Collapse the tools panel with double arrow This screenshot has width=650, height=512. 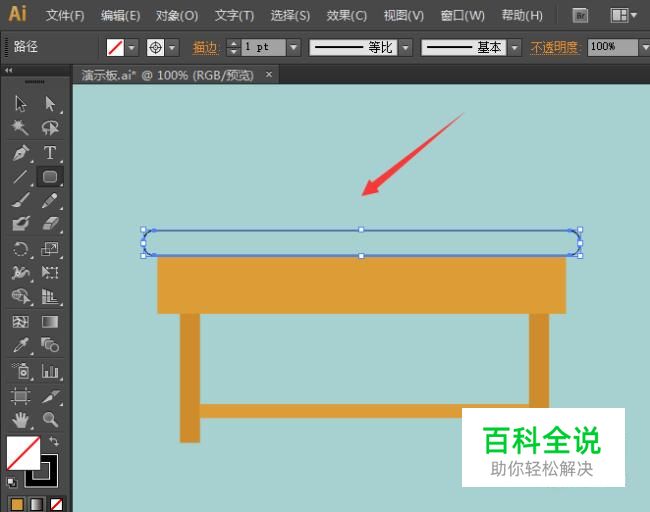coord(9,70)
